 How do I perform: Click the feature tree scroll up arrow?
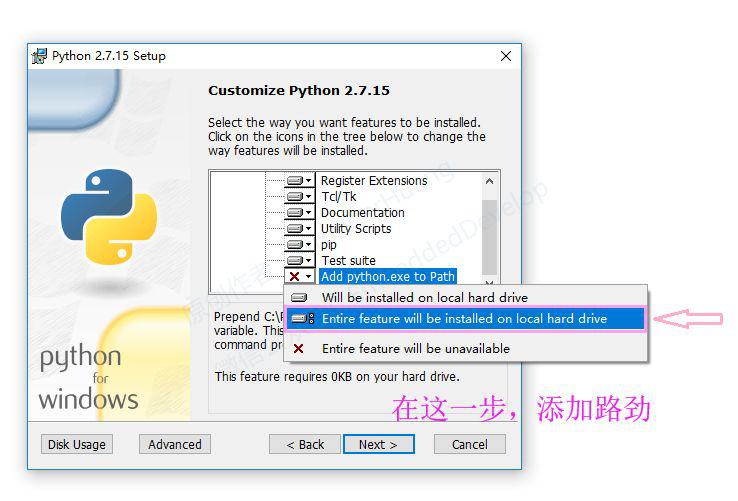click(489, 181)
